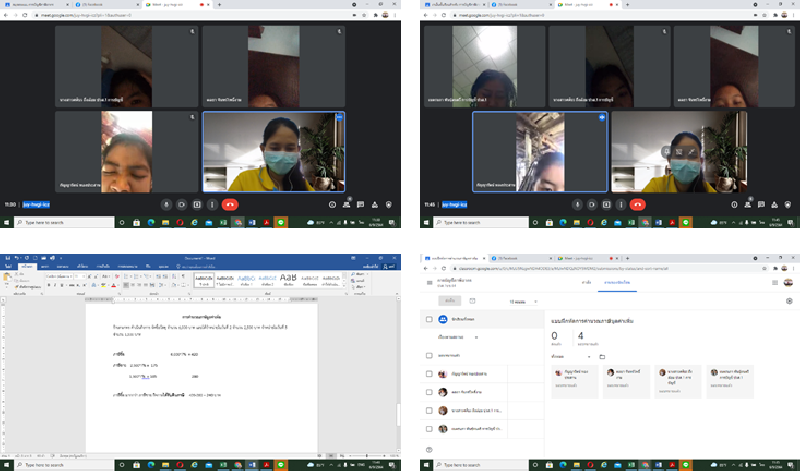Click the Save icon in Word's quick access toolbar

point(6,259)
